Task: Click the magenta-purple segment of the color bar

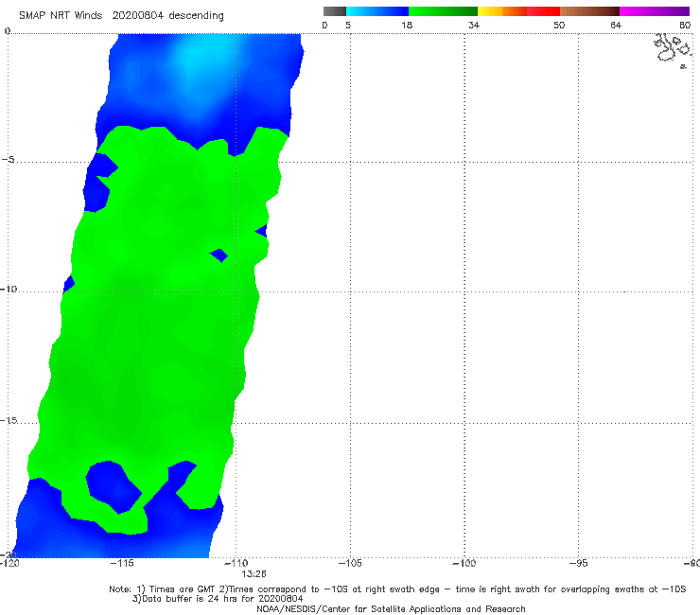Action: coord(655,11)
